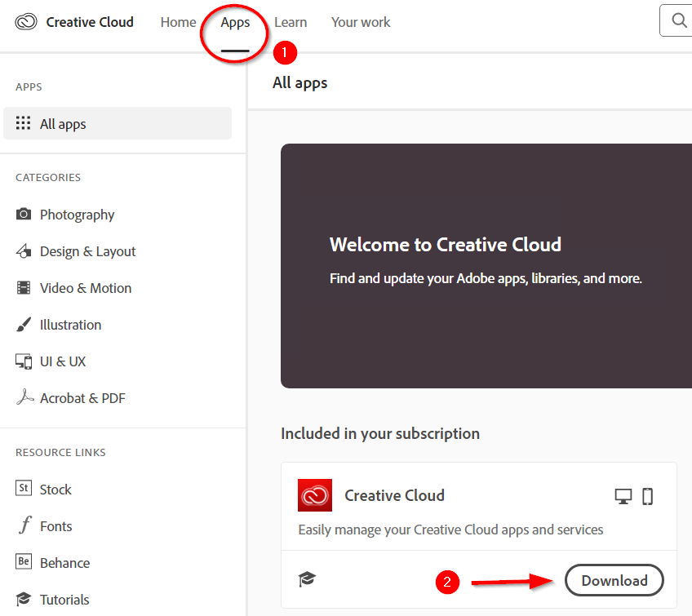
Task: Click the 'Easily manage your Creative Cloud apps' description
Action: click(450, 530)
